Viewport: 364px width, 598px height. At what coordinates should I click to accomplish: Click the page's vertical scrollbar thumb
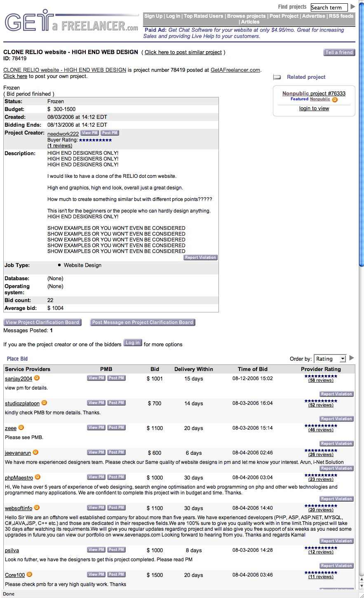pos(361,134)
